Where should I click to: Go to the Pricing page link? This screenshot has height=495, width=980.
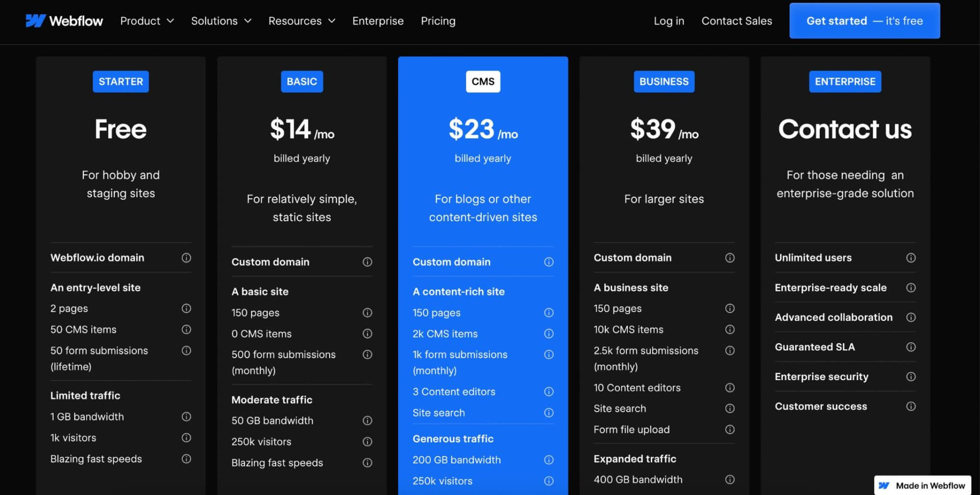[438, 21]
